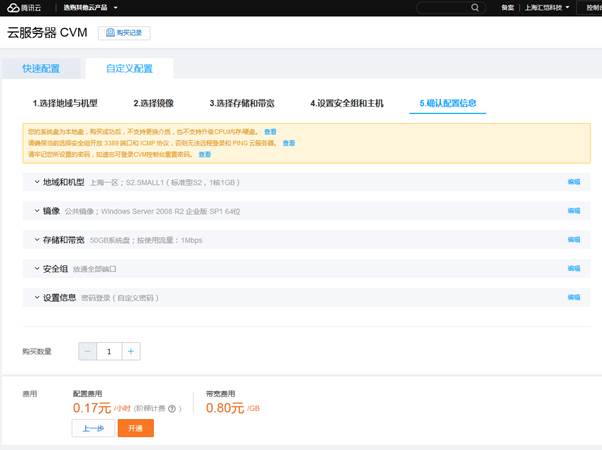This screenshot has width=602, height=450.
Task: Expand the 存储和带宽 section chevron
Action: click(x=35, y=240)
